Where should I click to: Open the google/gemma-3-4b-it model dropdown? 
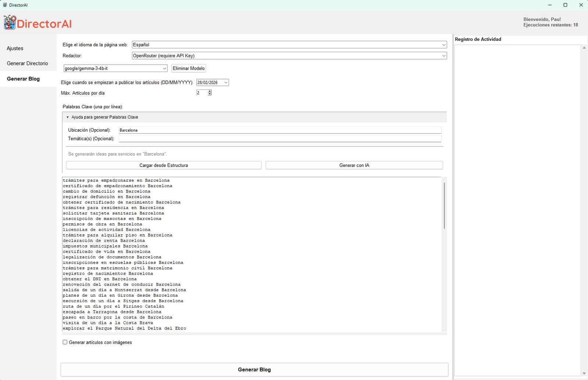point(115,68)
